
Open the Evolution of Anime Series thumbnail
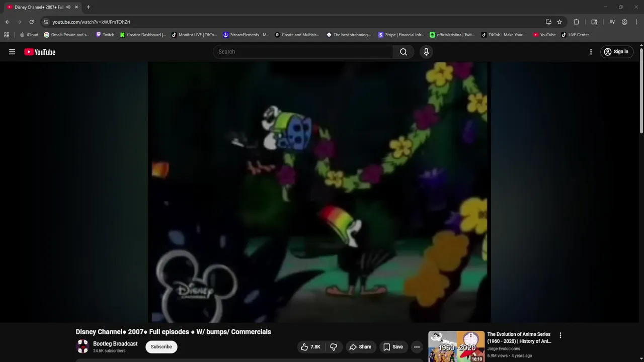(456, 346)
